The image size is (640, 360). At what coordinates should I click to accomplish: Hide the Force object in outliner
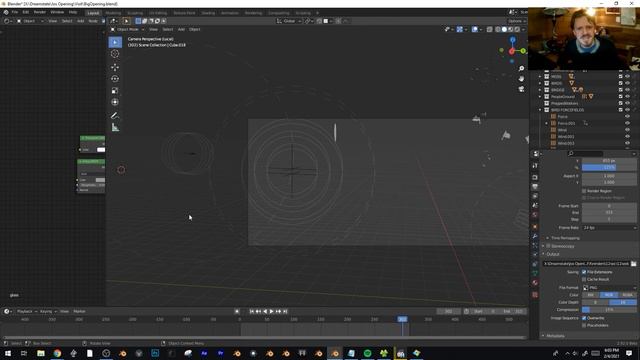click(627, 117)
